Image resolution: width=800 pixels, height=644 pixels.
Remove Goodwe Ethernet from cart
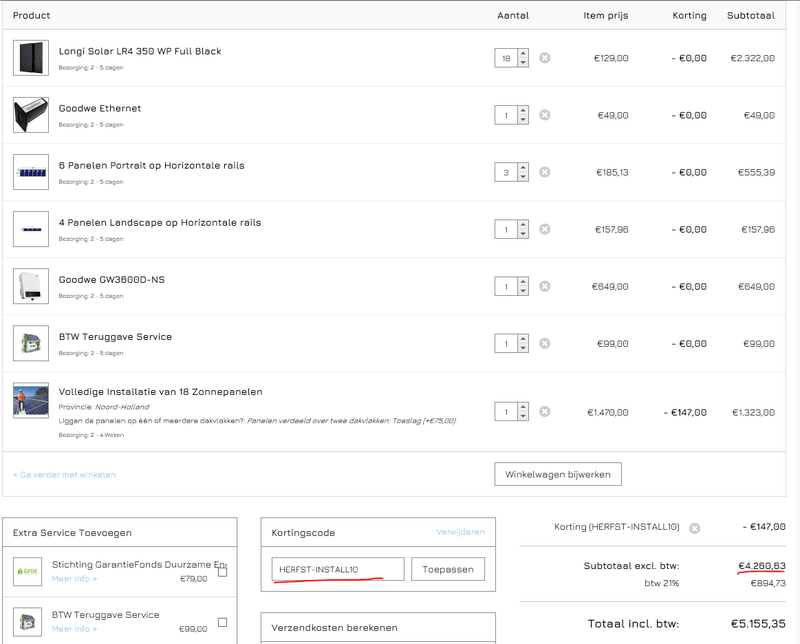pos(544,115)
